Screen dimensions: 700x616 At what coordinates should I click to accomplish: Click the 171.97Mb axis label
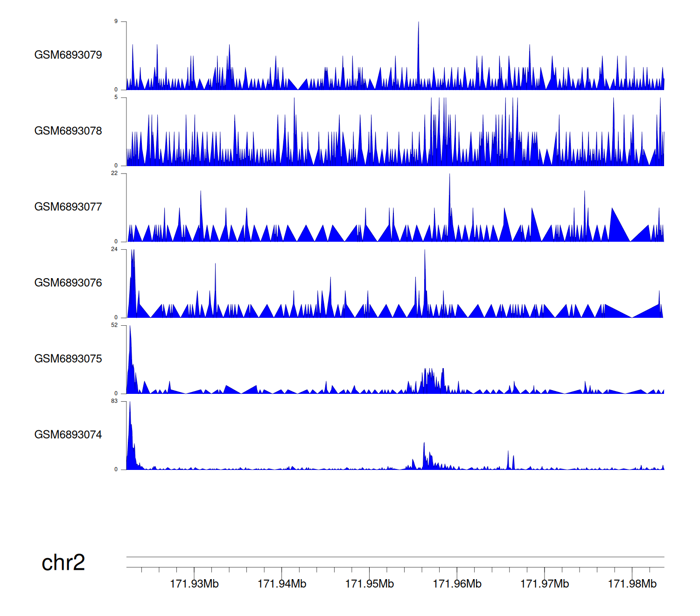point(545,584)
